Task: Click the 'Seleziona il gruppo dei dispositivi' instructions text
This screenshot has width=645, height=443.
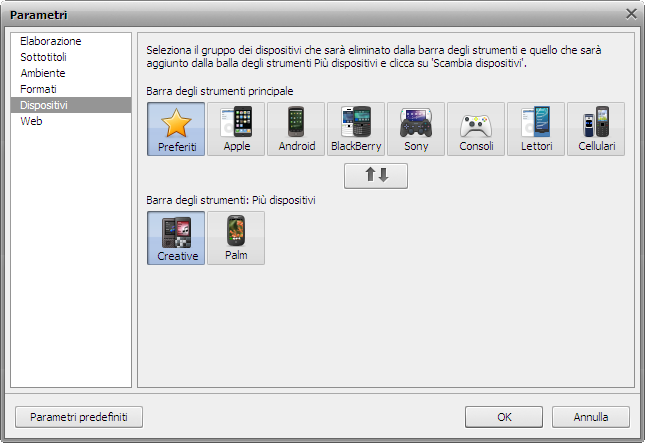Action: pos(374,57)
